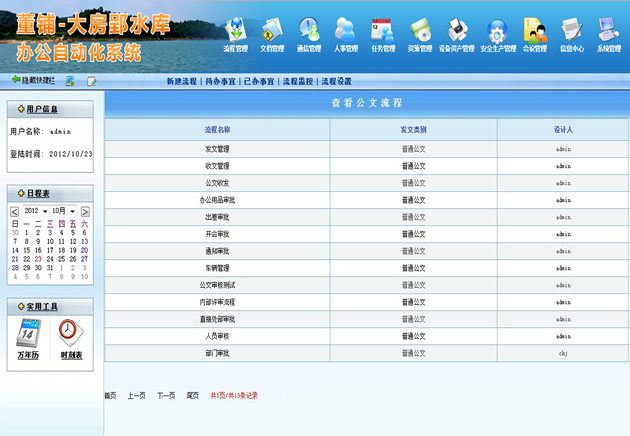Open the 内部评审流程 workflow row
Viewport: 630px width, 436px height.
(366, 302)
